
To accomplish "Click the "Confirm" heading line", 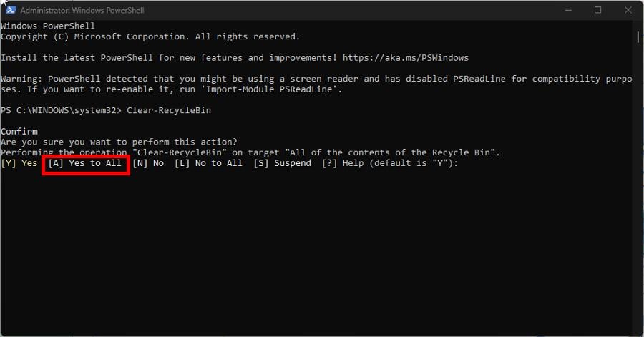I will (x=19, y=132).
